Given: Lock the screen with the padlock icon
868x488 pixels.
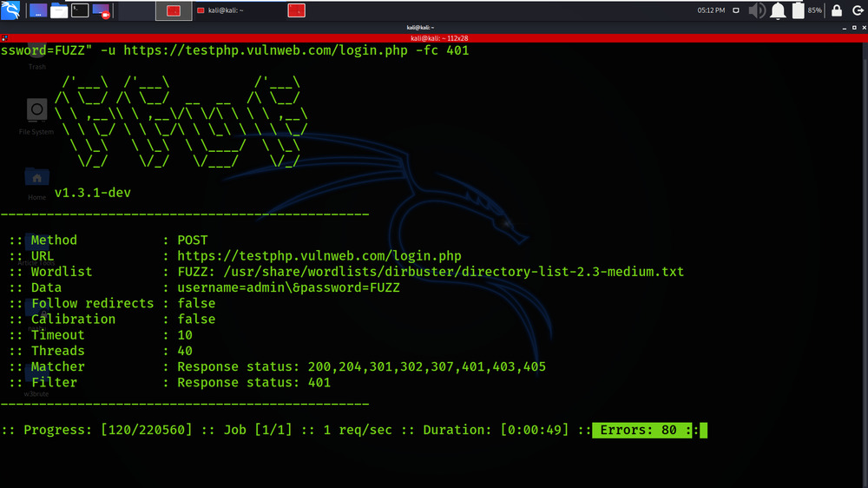Looking at the screenshot, I should click(836, 10).
